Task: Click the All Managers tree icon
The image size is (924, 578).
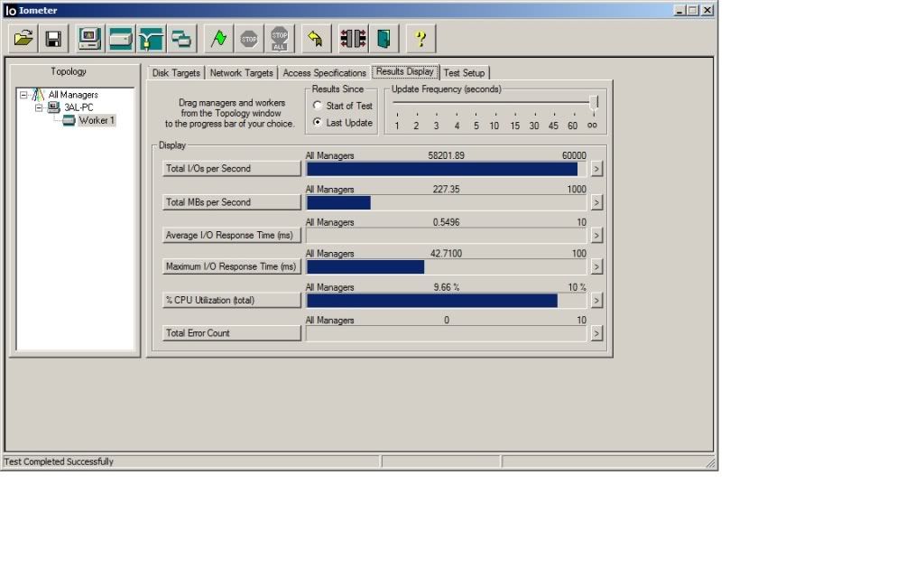Action: 38,94
